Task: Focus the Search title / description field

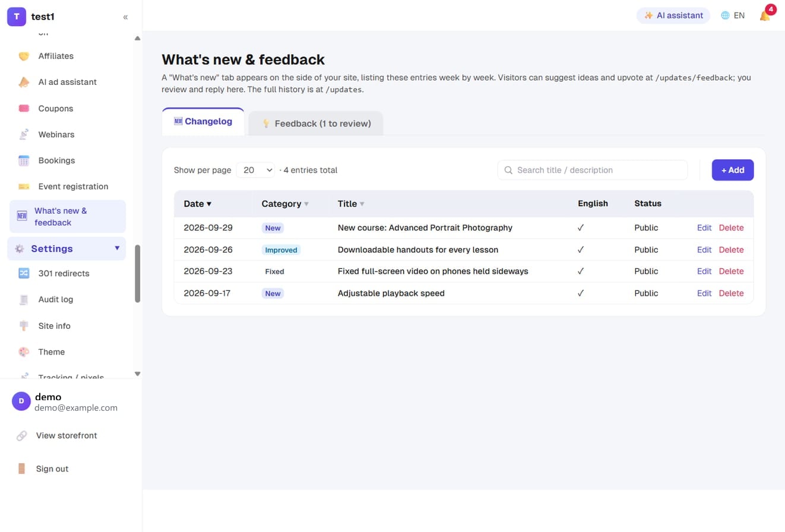Action: (593, 170)
